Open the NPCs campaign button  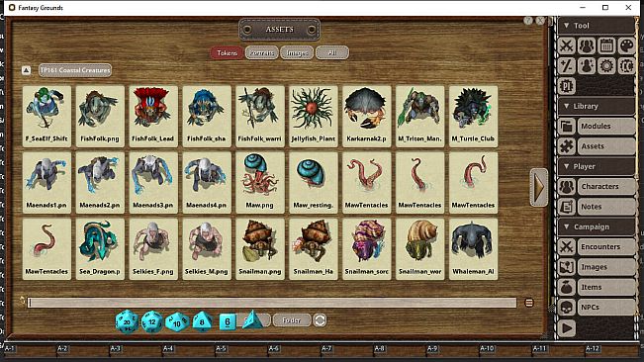tap(606, 307)
